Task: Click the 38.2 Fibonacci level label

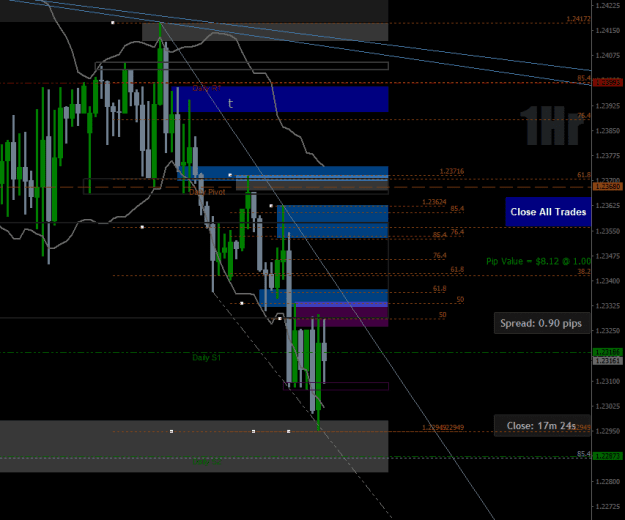Action: 584,271
